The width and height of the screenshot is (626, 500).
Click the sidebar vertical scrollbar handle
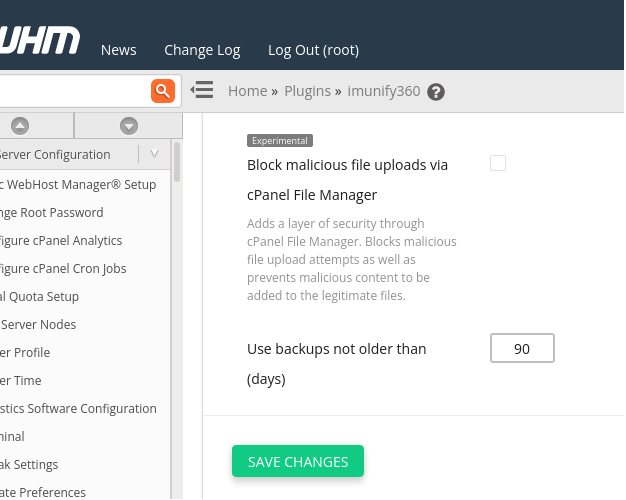coord(177,162)
